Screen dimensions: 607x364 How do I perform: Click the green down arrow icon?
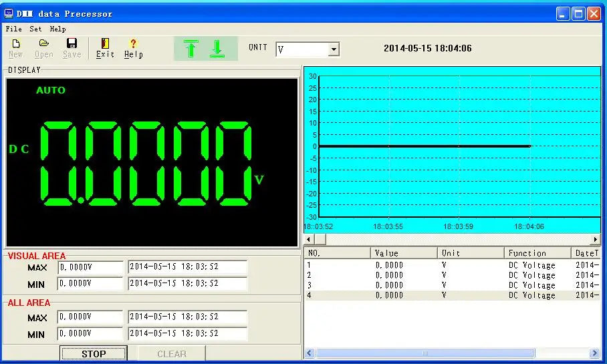pyautogui.click(x=217, y=49)
